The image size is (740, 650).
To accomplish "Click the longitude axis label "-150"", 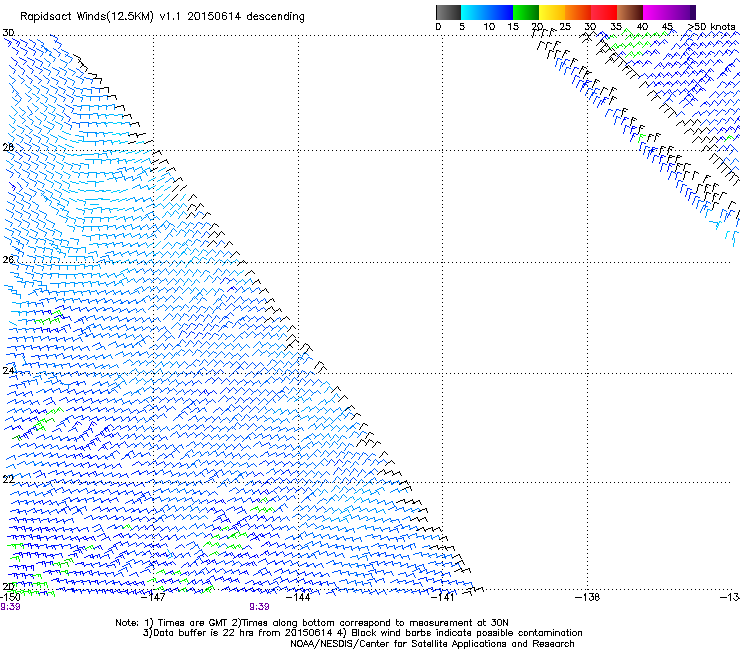I will tap(10, 597).
